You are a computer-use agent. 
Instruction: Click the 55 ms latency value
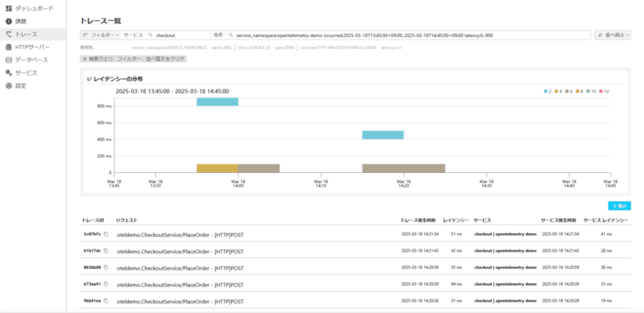point(456,267)
